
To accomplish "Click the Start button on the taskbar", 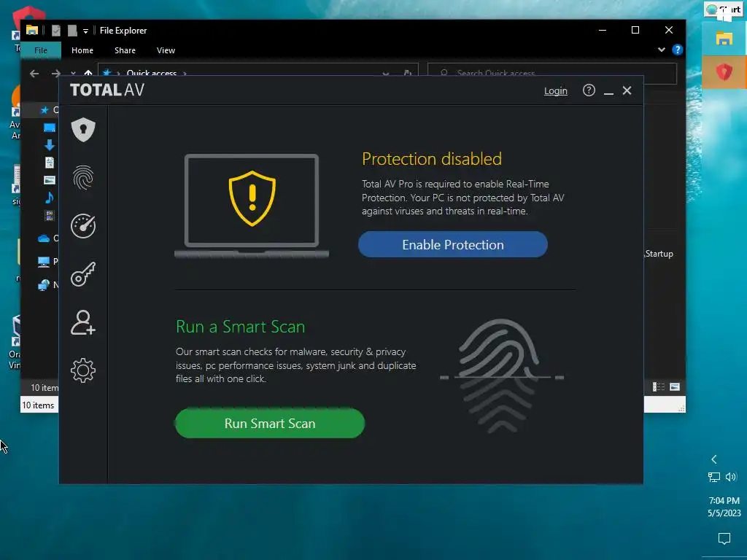I will (x=724, y=10).
